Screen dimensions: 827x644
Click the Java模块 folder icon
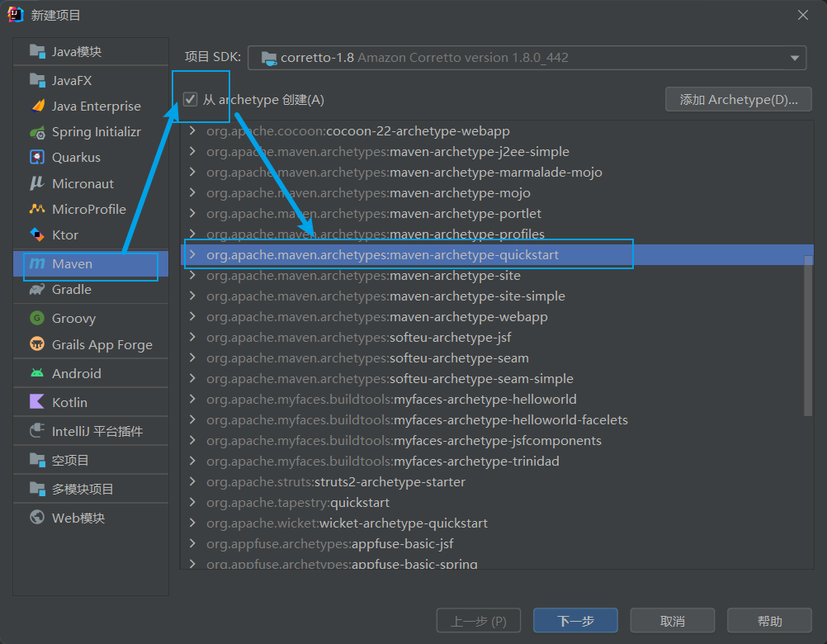click(x=37, y=52)
